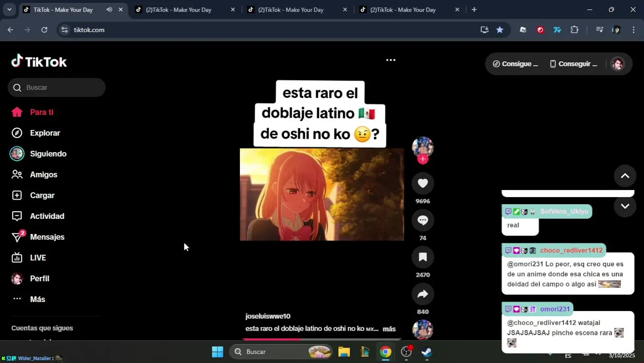Click choco_redliver1412 chat username
This screenshot has height=363, width=644.
pos(571,251)
